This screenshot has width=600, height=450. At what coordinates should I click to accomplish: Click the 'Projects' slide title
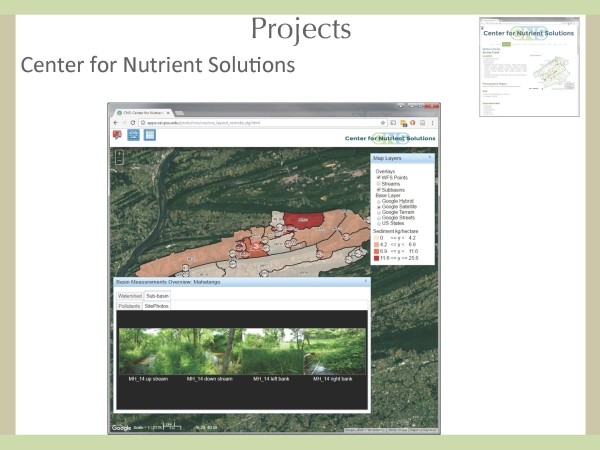point(301,29)
